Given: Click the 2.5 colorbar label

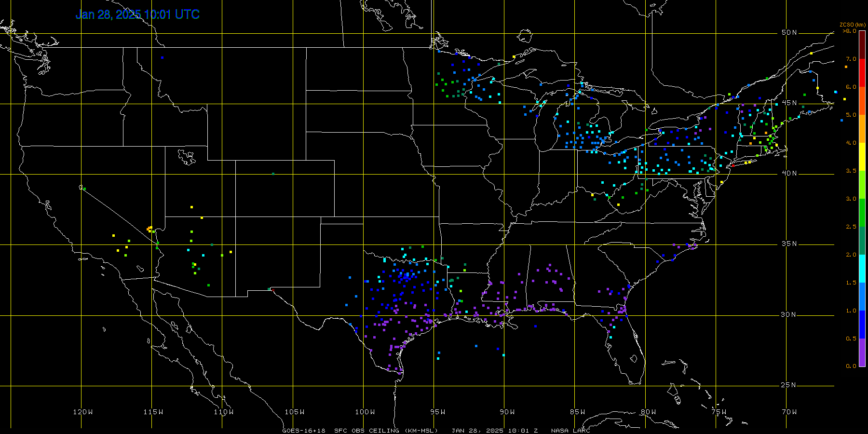Looking at the screenshot, I should tap(851, 227).
